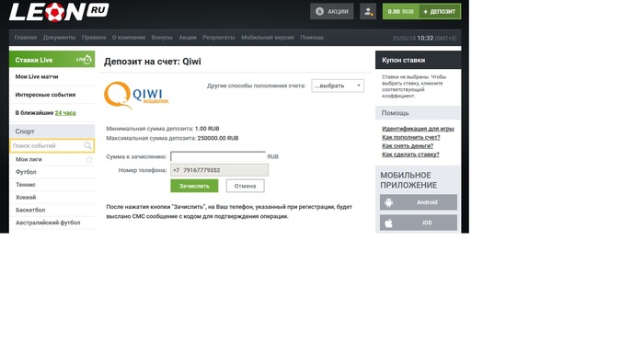This screenshot has height=343, width=644.
Task: Select Теннис in sport list
Action: pos(52,185)
